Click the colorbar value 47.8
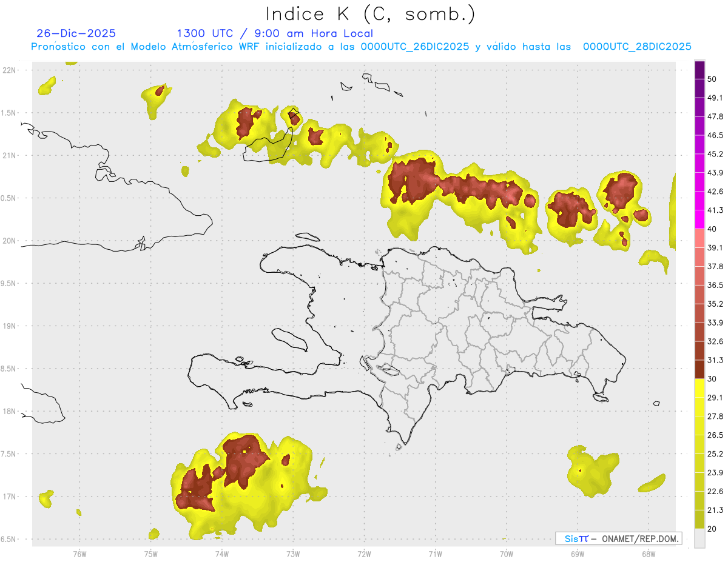Viewport: 728px width, 562px height. click(x=715, y=116)
